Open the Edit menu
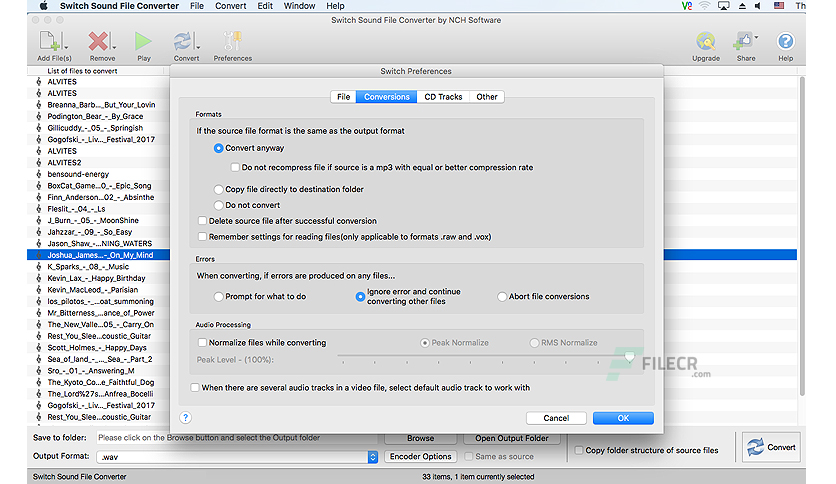The height and width of the screenshot is (484, 836). point(265,6)
